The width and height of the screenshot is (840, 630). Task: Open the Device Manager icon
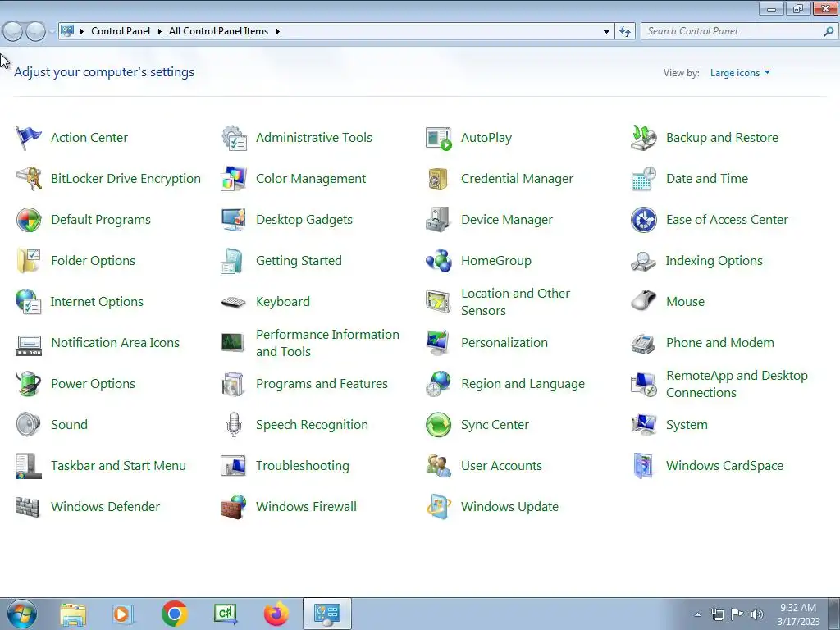[439, 220]
